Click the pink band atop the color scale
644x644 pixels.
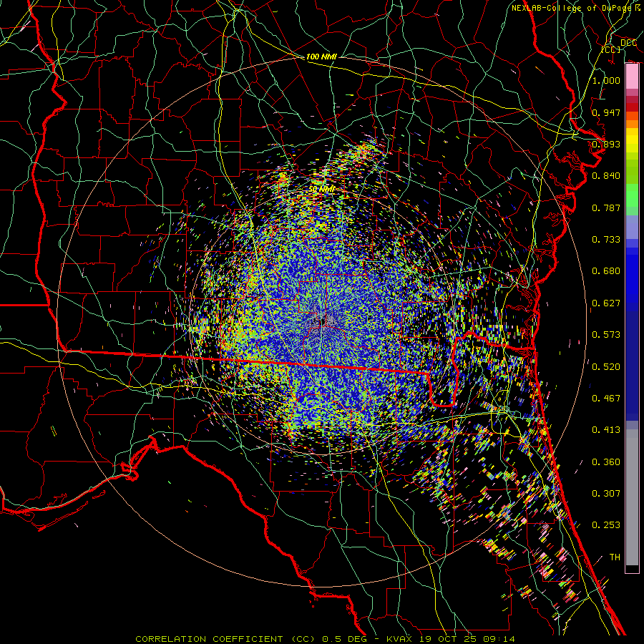pos(632,77)
